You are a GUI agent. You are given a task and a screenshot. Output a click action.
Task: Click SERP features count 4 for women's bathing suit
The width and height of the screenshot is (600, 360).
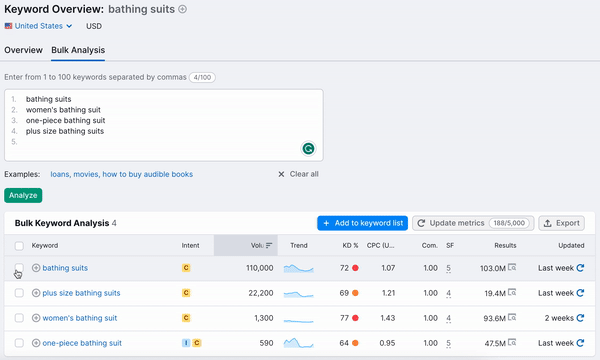448,318
